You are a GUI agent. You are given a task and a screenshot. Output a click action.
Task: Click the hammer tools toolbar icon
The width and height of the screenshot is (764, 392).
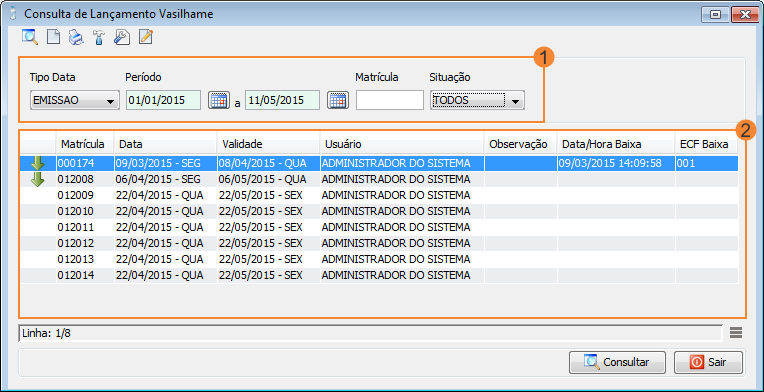[99, 37]
